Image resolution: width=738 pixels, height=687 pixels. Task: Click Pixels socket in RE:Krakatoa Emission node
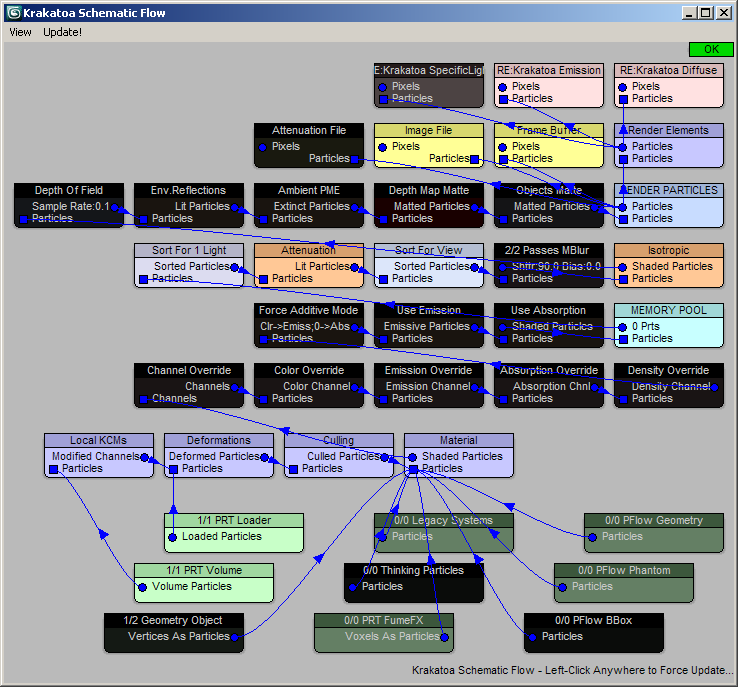tap(503, 87)
